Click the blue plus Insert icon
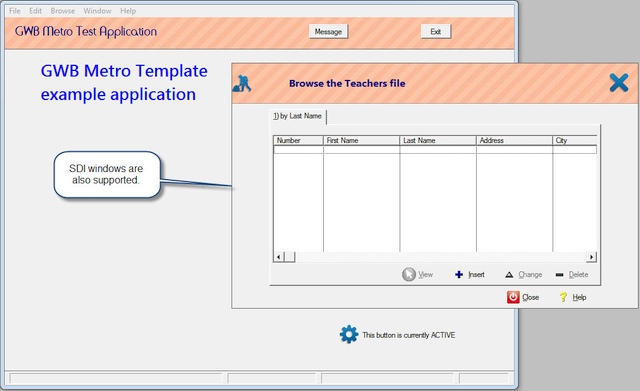The image size is (640, 391). click(x=459, y=275)
